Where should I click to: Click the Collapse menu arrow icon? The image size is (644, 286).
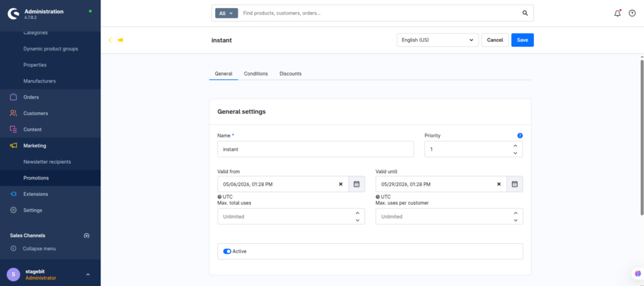point(14,249)
